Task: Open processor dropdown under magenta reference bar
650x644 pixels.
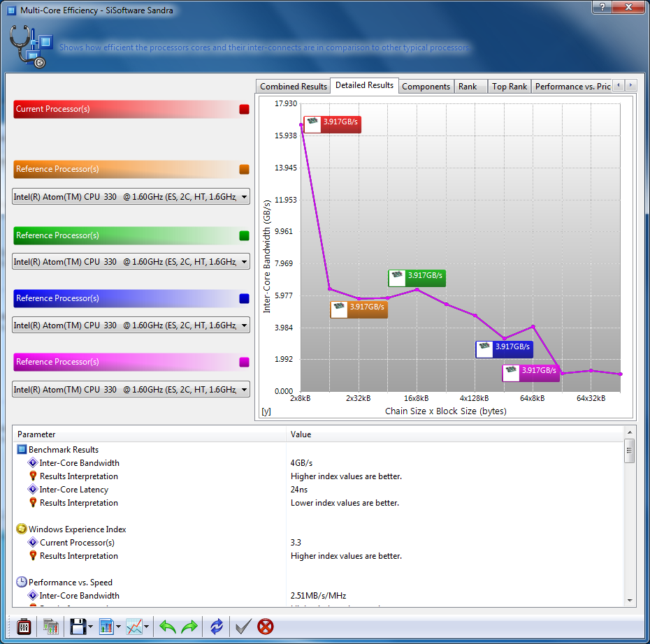Action: pos(131,390)
